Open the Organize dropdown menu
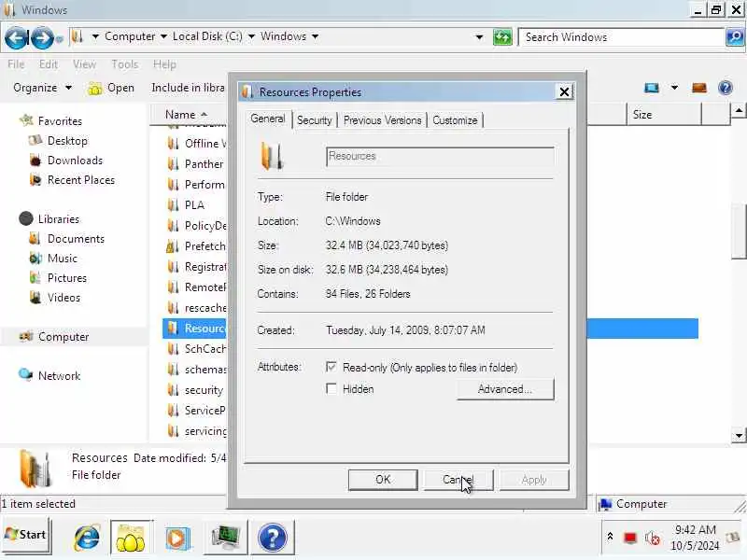Viewport: 747px width, 560px height. point(42,88)
